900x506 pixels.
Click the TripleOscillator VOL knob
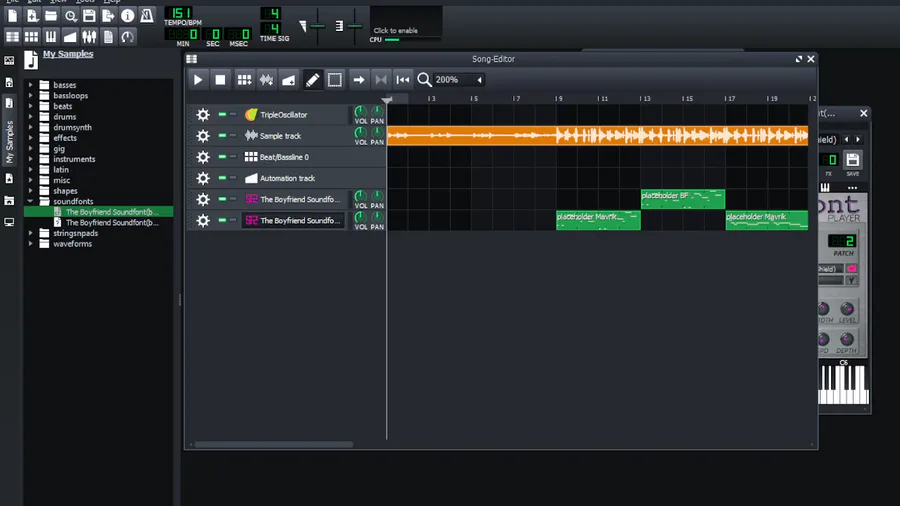click(360, 111)
